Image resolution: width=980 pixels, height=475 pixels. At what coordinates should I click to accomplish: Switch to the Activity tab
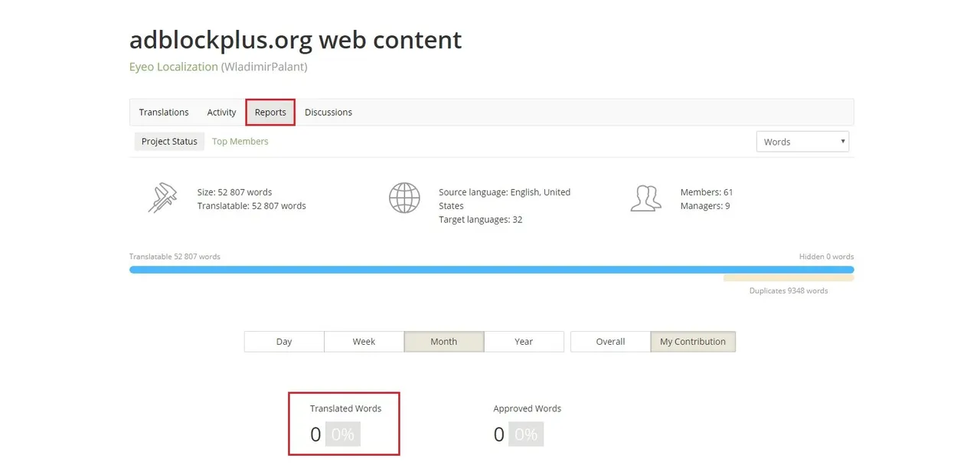pyautogui.click(x=221, y=112)
